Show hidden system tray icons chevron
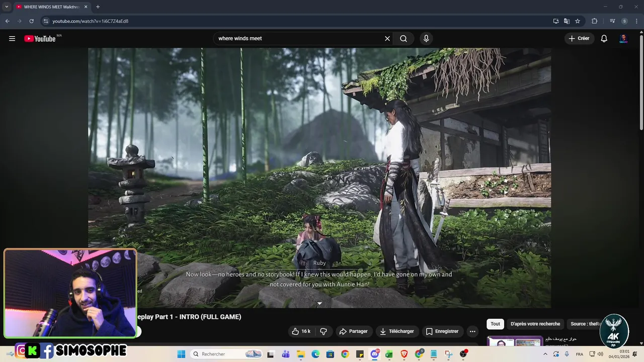 pos(545,354)
